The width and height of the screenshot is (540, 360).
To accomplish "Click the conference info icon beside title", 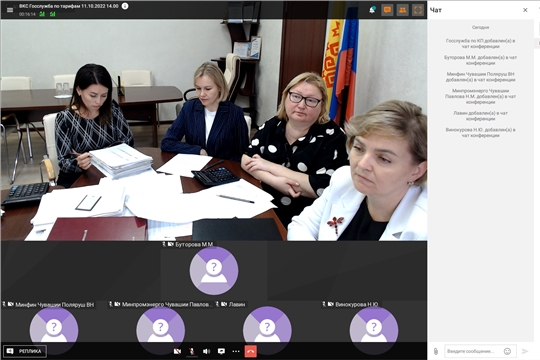I will 125,6.
